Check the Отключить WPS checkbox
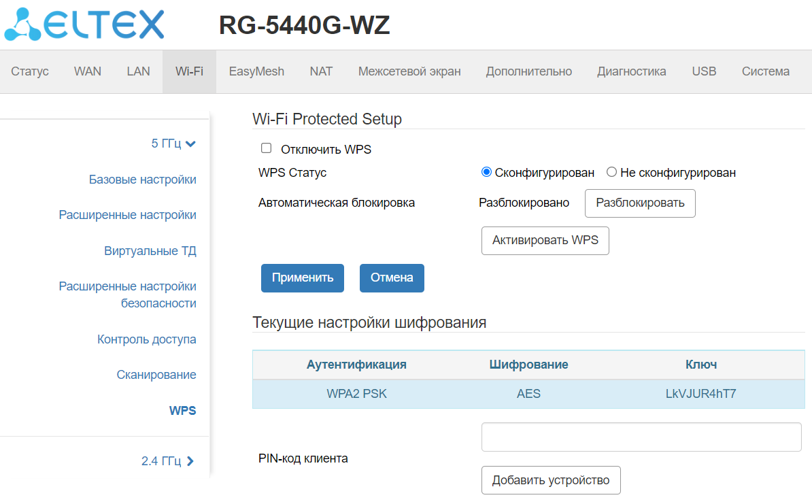 click(x=267, y=148)
